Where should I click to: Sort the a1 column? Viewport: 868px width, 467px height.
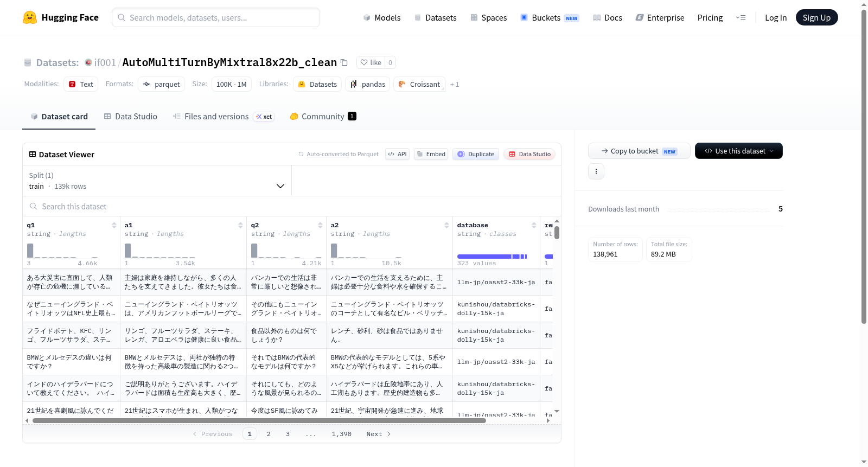(x=240, y=225)
